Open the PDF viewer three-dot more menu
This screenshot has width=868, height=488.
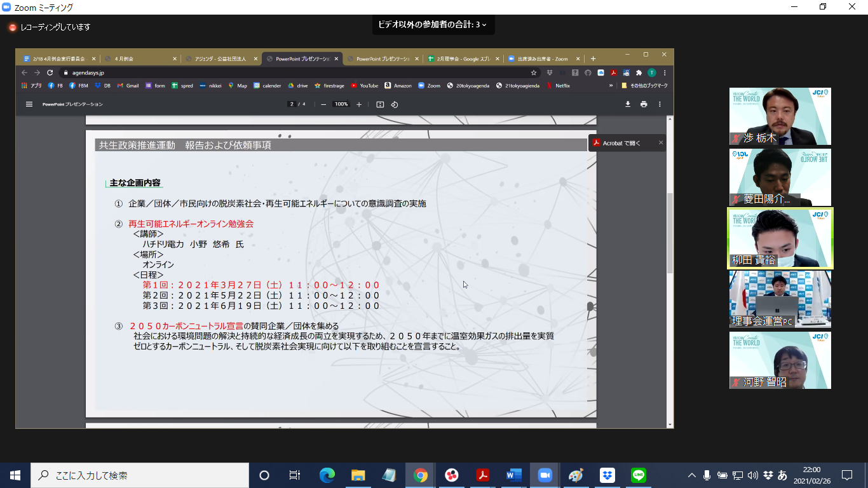coord(660,104)
